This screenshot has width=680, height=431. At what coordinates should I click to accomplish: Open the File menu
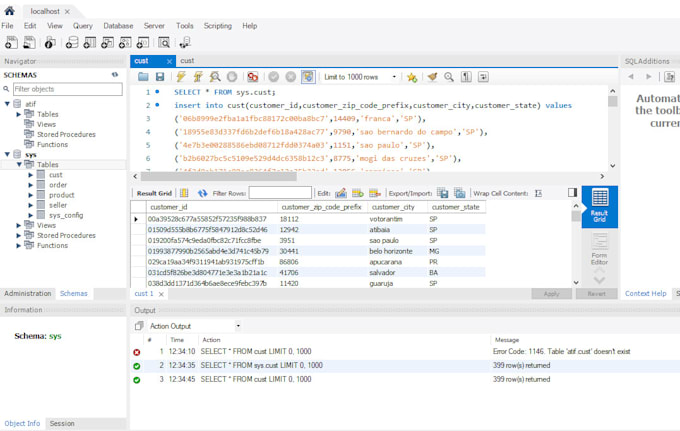point(7,26)
